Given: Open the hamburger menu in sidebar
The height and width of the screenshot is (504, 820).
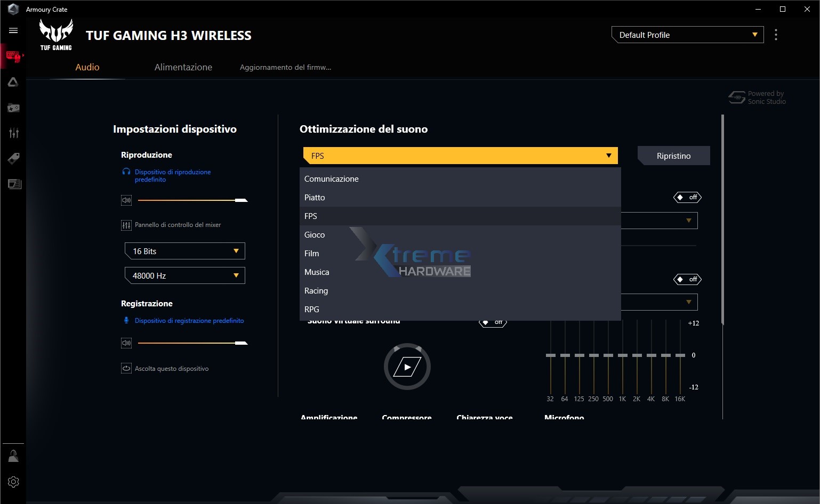Looking at the screenshot, I should click(x=13, y=31).
